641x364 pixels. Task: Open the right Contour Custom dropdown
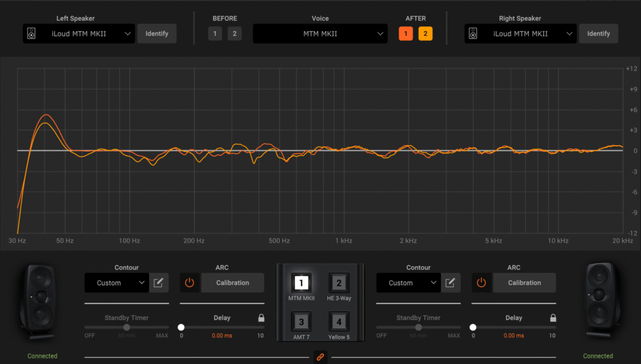(408, 283)
